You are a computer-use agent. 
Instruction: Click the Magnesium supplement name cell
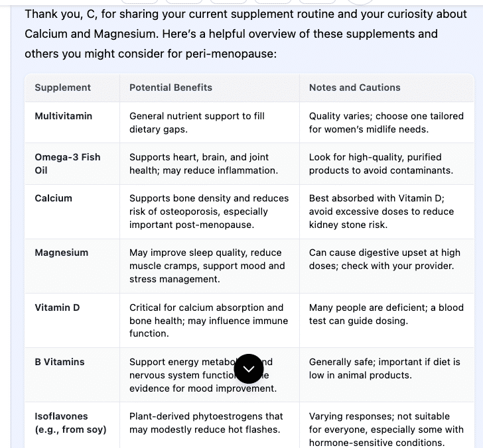pyautogui.click(x=61, y=252)
